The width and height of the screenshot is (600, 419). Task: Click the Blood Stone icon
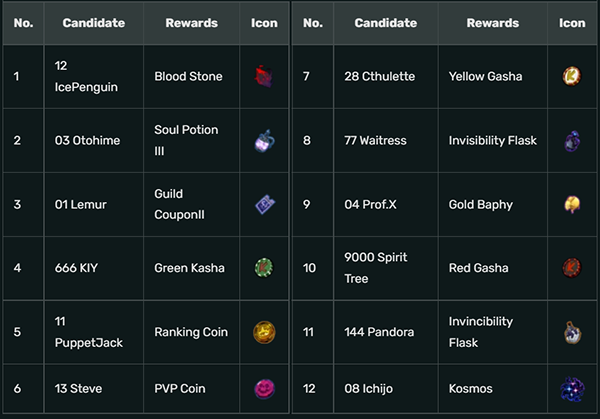click(264, 77)
